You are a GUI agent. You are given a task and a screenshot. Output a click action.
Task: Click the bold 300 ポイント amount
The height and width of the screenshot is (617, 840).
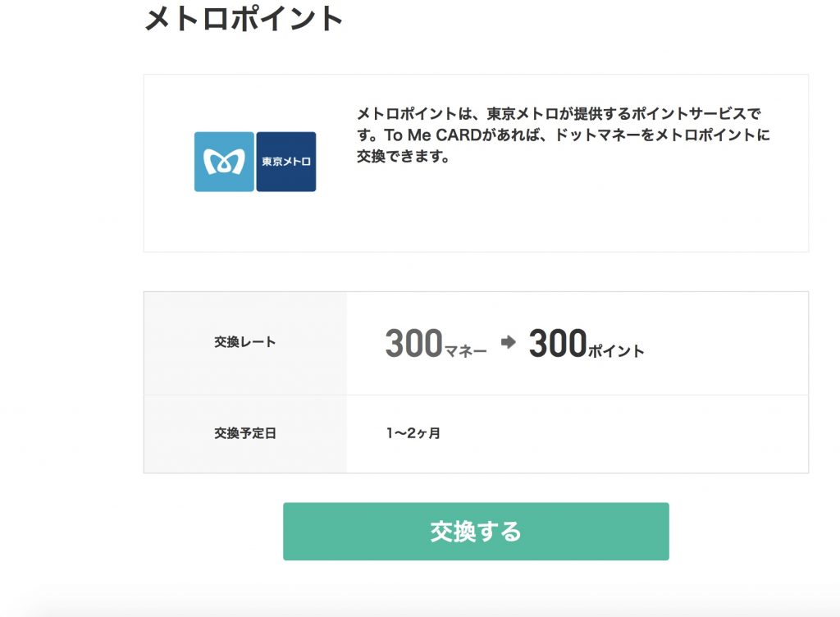[587, 343]
